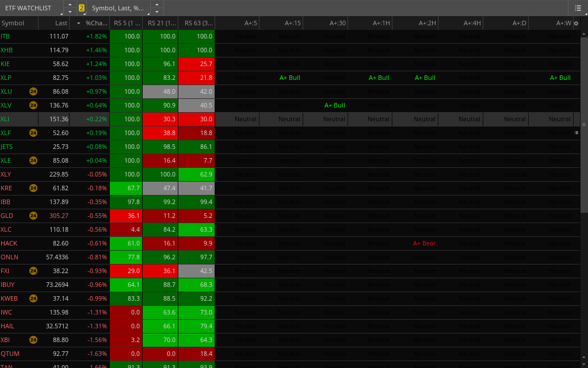Screen dimensions: 588x368
Task: Click the 25.7 RS 63 cell for KIE
Action: tap(197, 64)
